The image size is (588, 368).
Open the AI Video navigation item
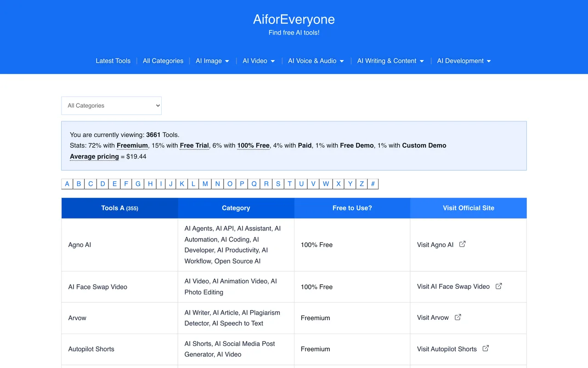(x=255, y=61)
